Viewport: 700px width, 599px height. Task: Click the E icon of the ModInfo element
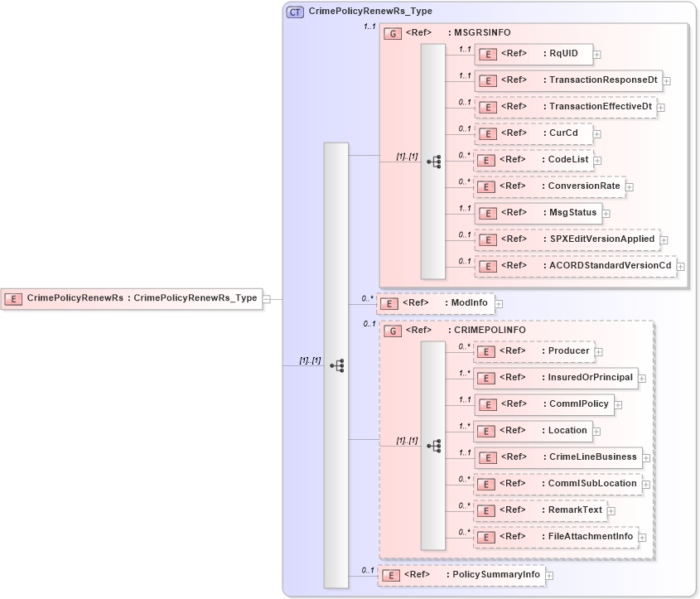tap(389, 303)
